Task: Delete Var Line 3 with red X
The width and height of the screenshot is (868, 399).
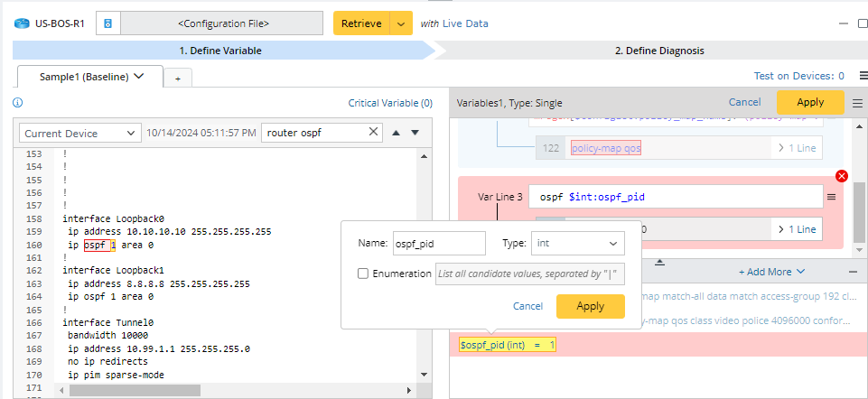Action: [x=842, y=176]
